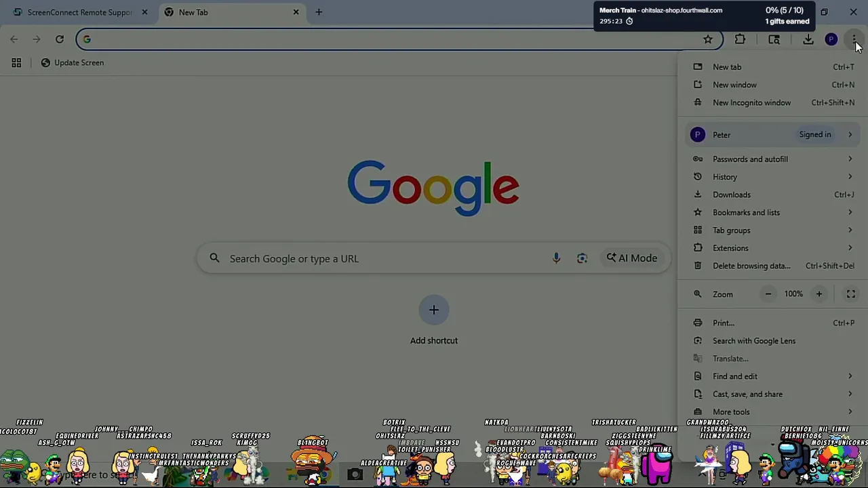Select Delete browsing data menu item
The height and width of the screenshot is (488, 868).
pos(772,266)
